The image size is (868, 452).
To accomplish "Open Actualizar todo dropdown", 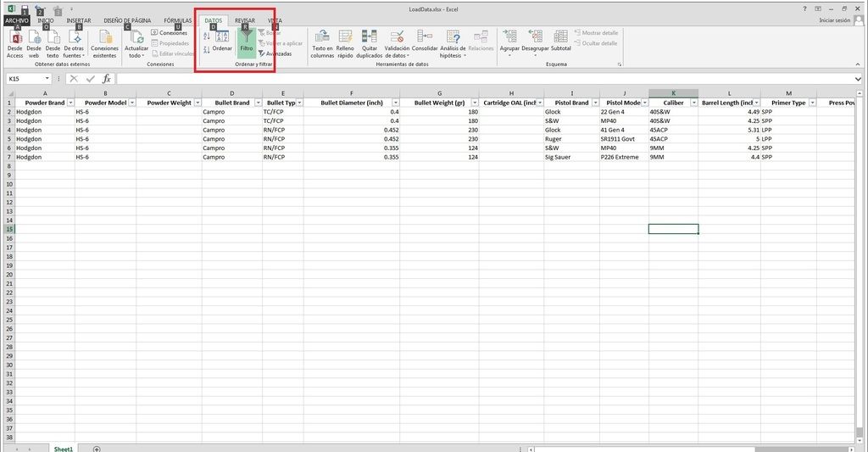I will pos(136,44).
